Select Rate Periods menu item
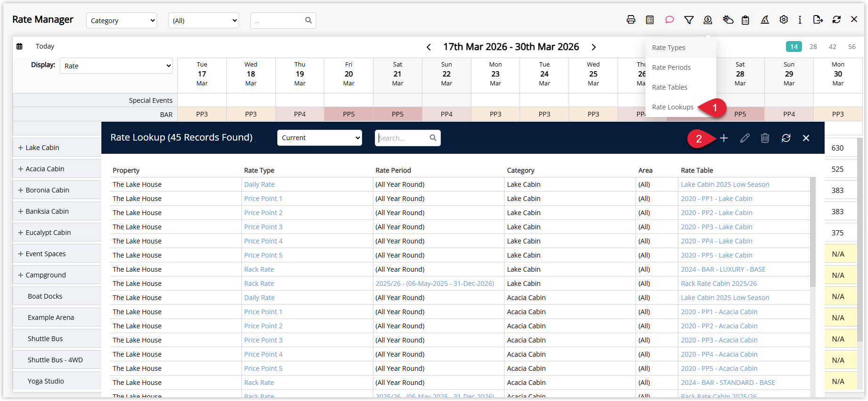Viewport: 868px width, 401px height. (x=680, y=67)
